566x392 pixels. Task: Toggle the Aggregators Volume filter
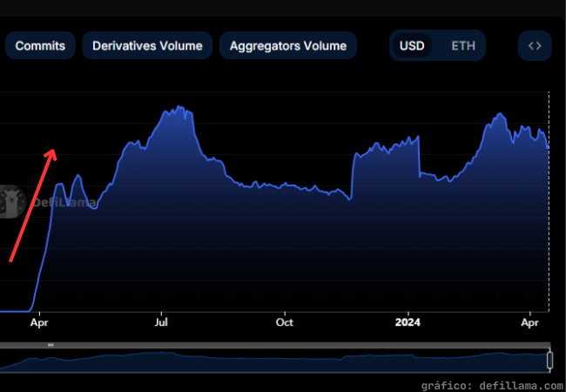288,45
